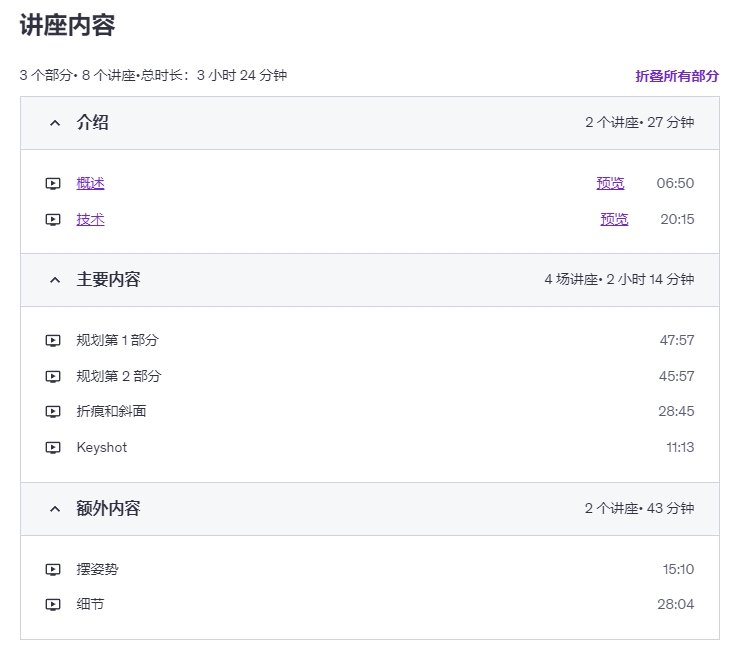Click the video icon beside 规划第 1 部分
The height and width of the screenshot is (656, 743).
53,340
